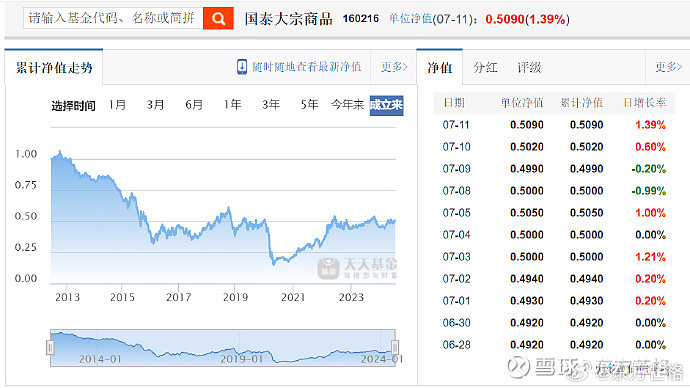Click 更多 link in chart panel header
The image size is (690, 388).
point(394,67)
